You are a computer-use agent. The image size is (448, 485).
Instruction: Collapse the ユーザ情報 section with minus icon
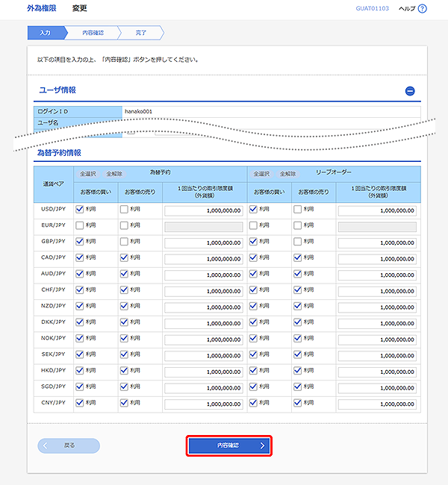410,91
